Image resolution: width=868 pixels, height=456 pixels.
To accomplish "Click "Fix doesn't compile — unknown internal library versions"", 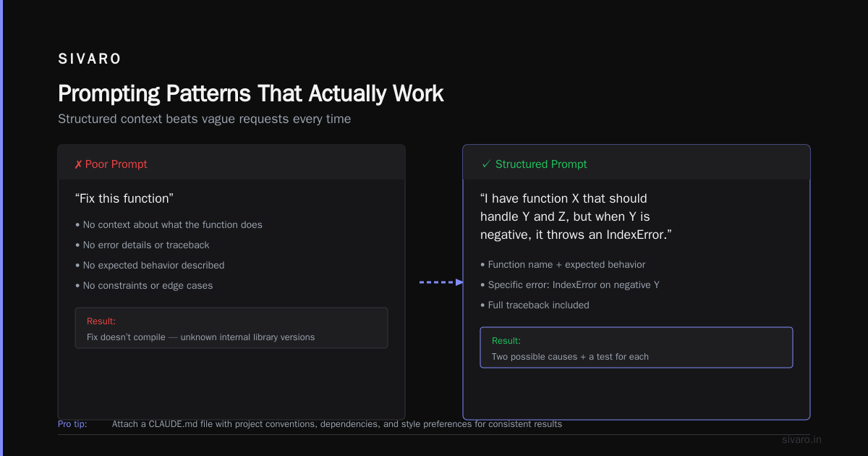I will coord(201,337).
